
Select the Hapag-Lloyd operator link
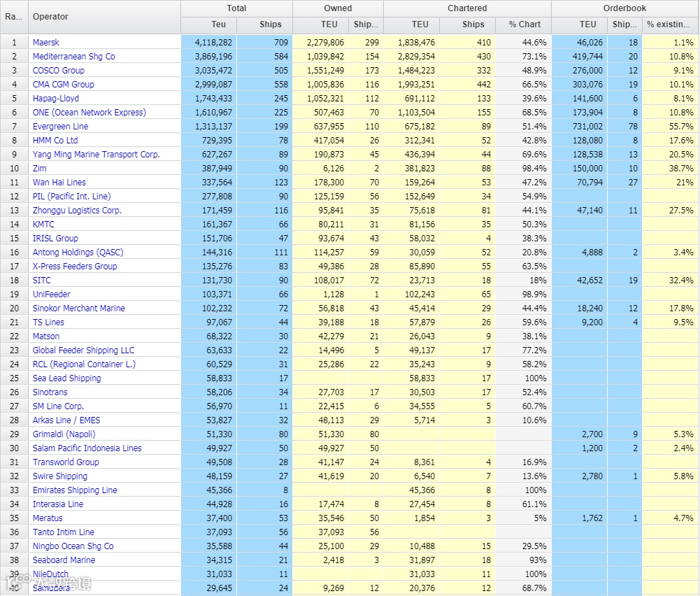pyautogui.click(x=56, y=98)
